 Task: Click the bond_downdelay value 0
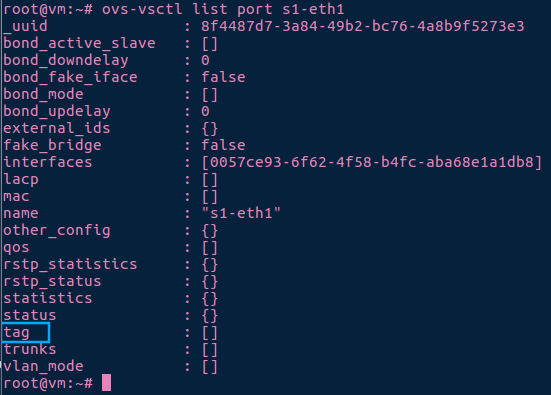206,60
